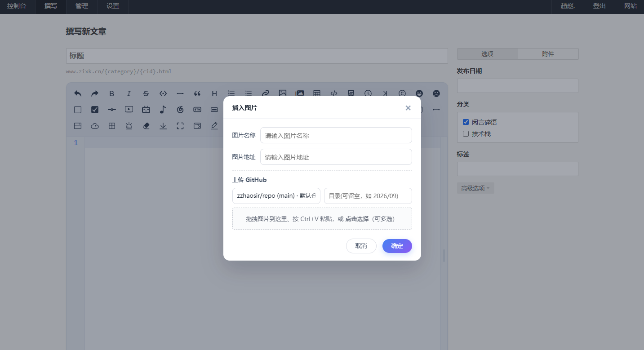Insert inline code with the toolbar icon
644x350 pixels.
click(x=163, y=93)
